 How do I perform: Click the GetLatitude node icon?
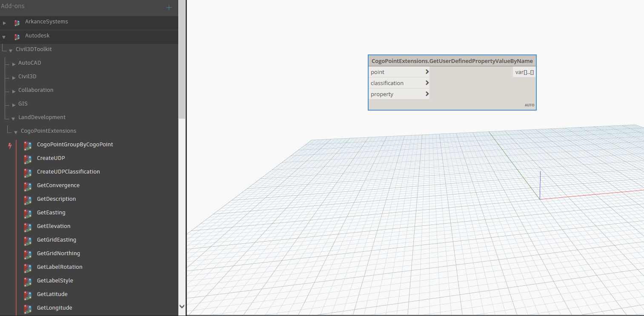coord(28,295)
